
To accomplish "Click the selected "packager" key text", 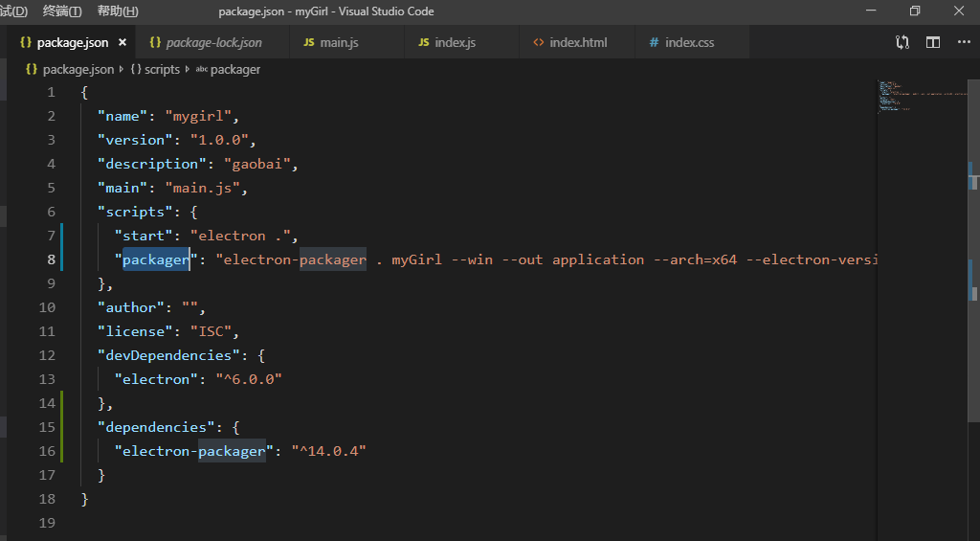I will click(x=156, y=259).
